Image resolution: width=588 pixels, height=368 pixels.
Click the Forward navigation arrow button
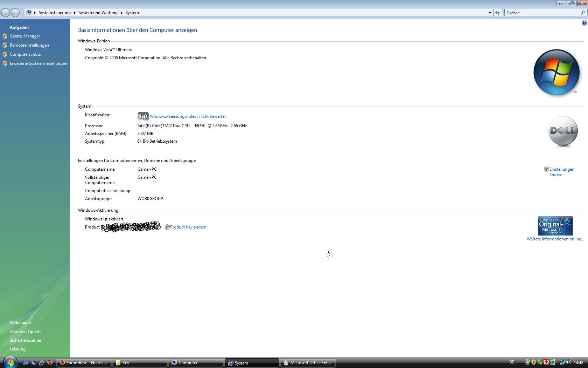[x=15, y=13]
